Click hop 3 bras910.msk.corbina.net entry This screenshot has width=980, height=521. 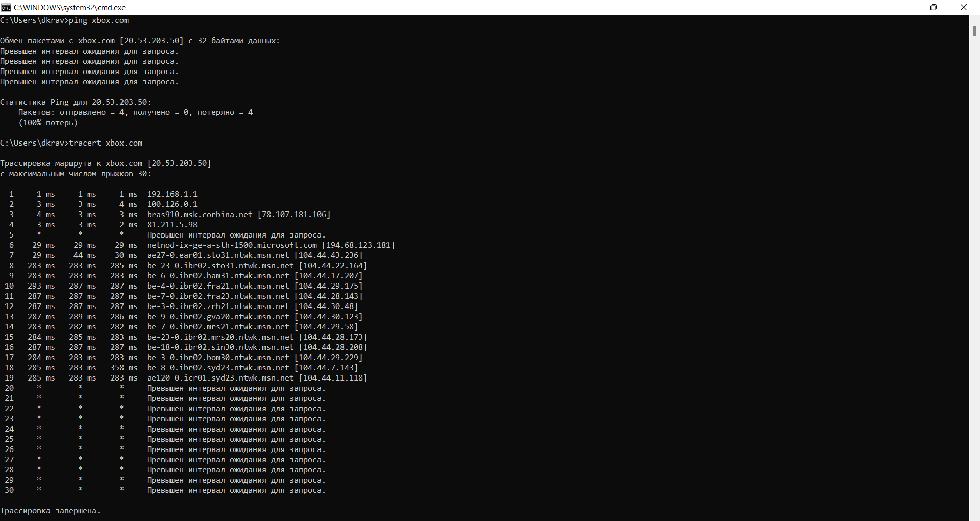coord(239,215)
